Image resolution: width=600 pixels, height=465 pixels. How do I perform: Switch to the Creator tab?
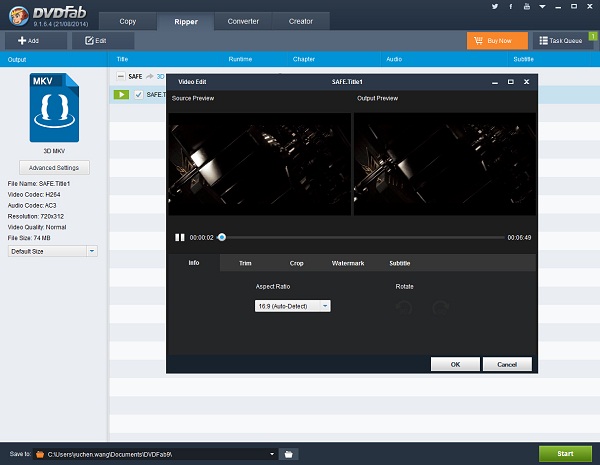point(301,21)
